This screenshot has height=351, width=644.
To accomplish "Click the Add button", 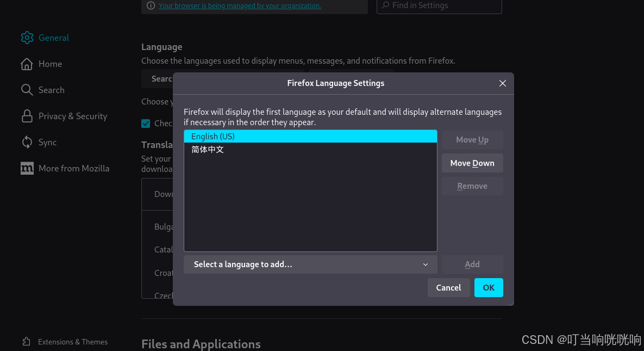I will pos(472,264).
